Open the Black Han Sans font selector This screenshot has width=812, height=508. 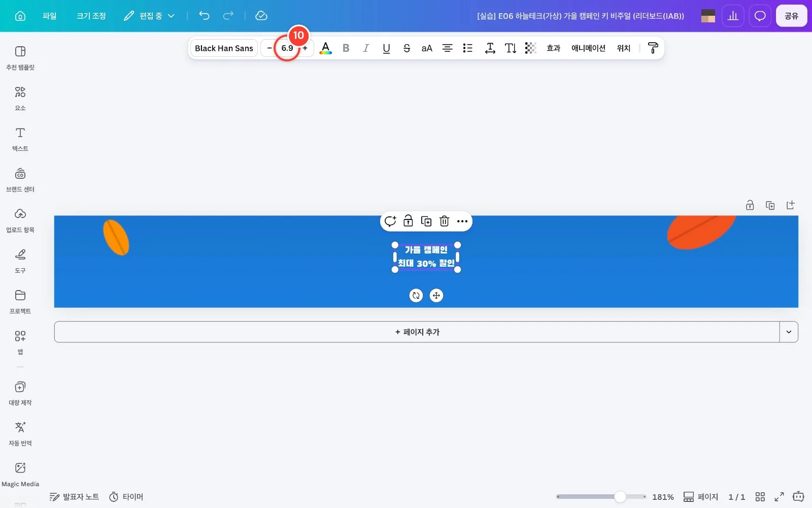[x=224, y=48]
